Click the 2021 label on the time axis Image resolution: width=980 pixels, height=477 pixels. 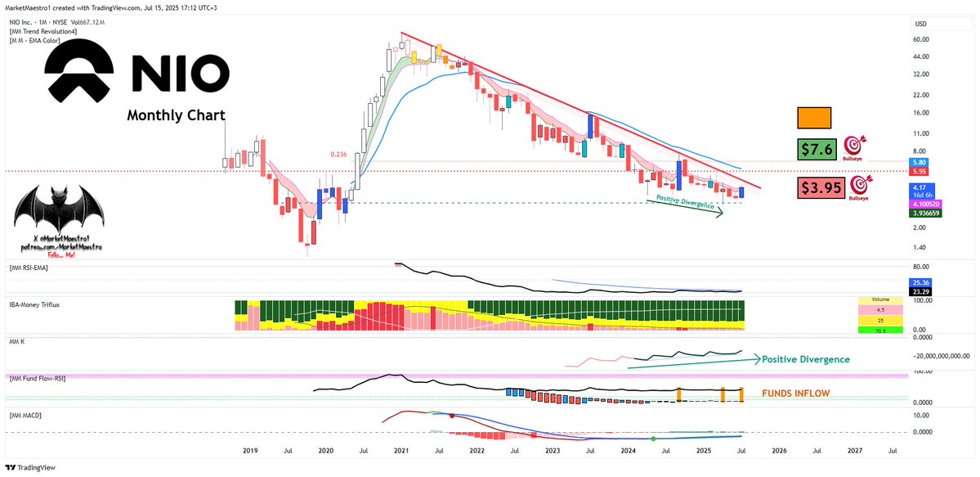[x=400, y=450]
